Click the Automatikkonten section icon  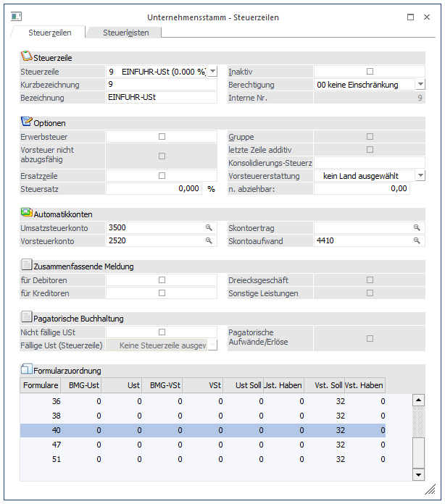(x=27, y=214)
